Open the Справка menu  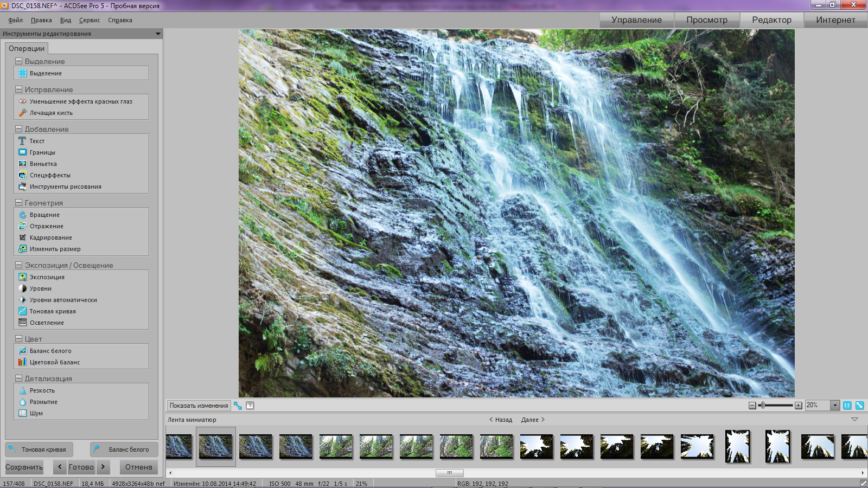pos(120,20)
